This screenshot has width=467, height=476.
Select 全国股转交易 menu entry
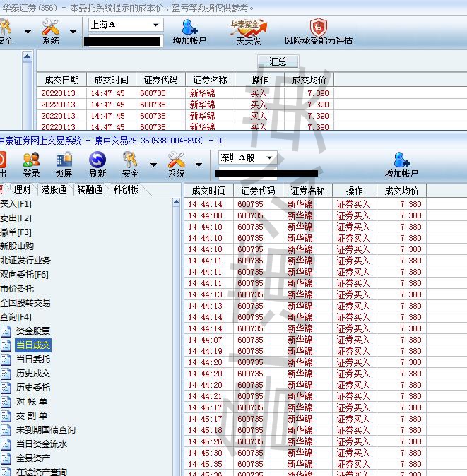point(25,303)
